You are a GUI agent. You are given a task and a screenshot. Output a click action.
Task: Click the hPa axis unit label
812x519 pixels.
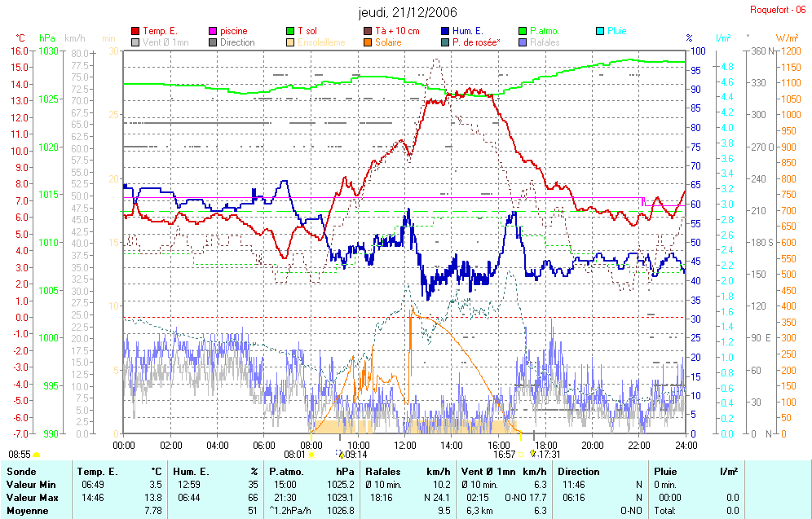[47, 38]
